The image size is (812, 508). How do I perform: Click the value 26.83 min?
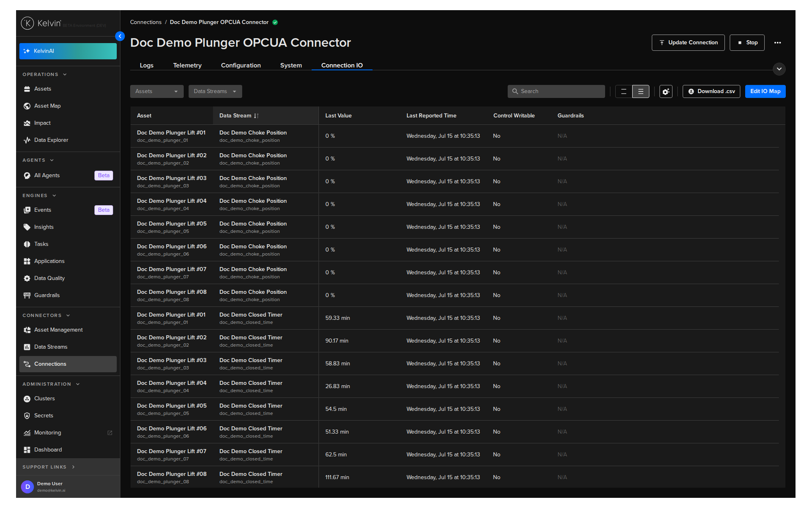pos(337,387)
